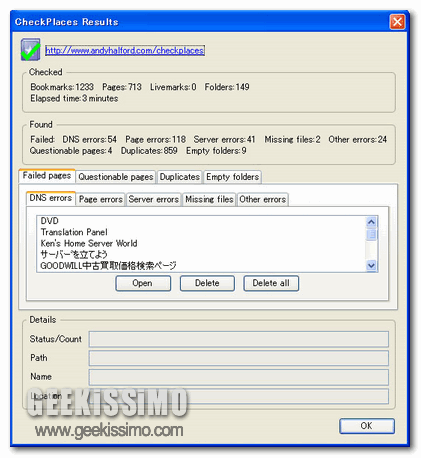Click the CheckPlaces checkmark logo icon
The height and width of the screenshot is (458, 421).
30,50
